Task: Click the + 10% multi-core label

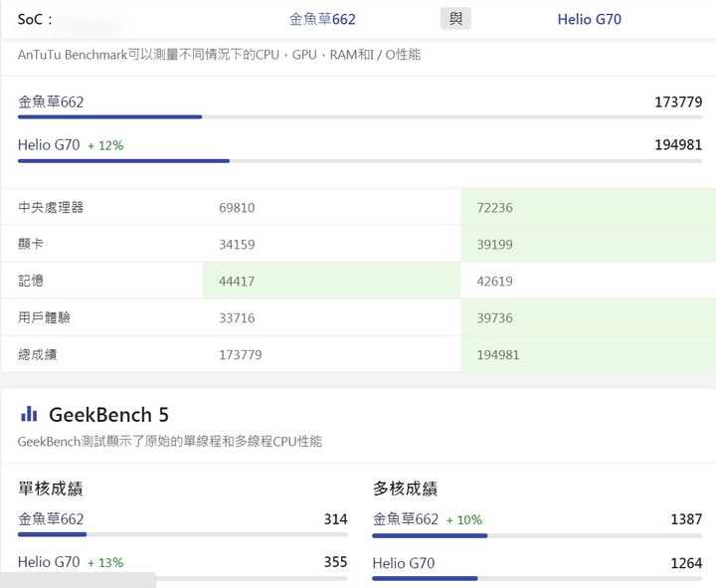Action: tap(464, 520)
